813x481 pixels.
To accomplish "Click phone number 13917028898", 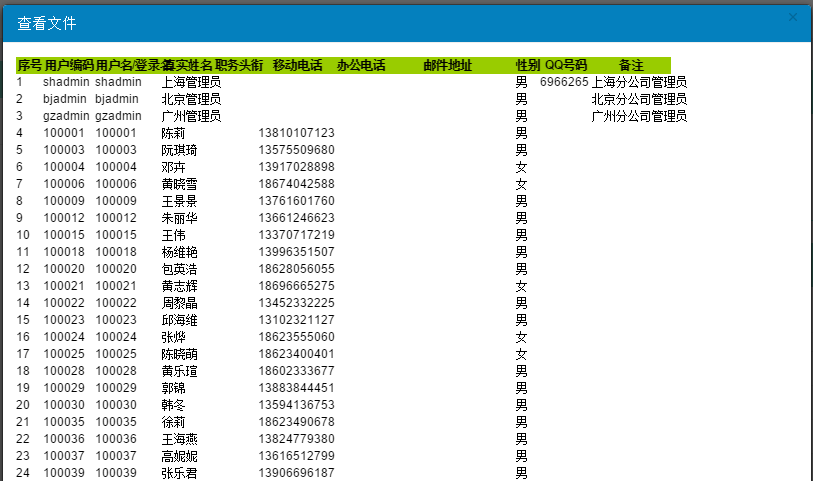I will click(297, 167).
